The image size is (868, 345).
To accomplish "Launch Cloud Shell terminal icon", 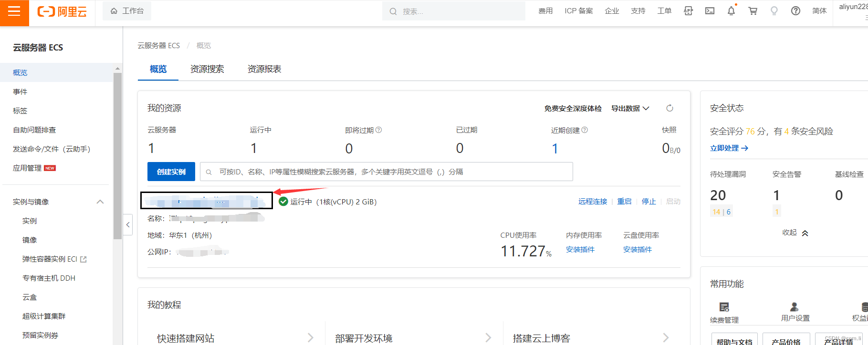I will coord(710,11).
